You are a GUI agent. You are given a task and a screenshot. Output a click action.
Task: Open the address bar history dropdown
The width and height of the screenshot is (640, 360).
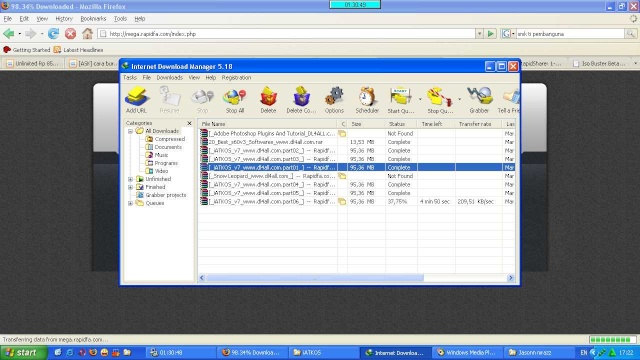480,34
